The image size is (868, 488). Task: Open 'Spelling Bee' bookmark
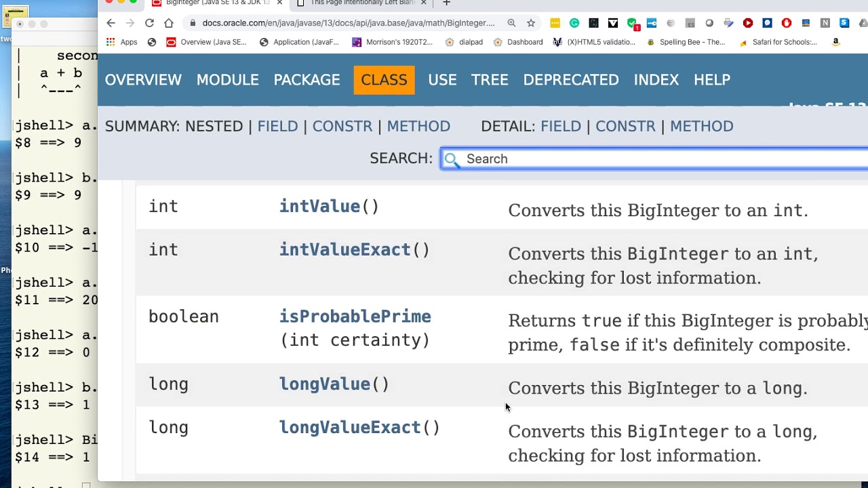click(685, 42)
